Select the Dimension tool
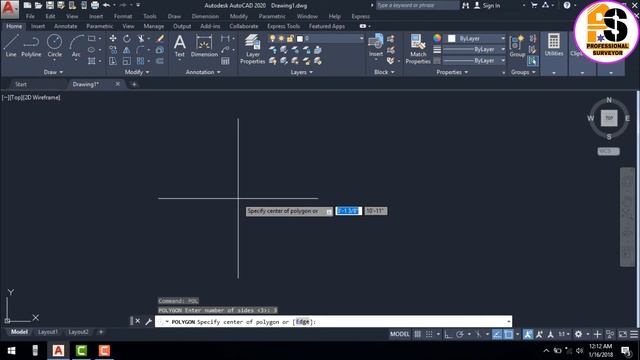Viewport: 640px width, 360px height. click(x=204, y=45)
